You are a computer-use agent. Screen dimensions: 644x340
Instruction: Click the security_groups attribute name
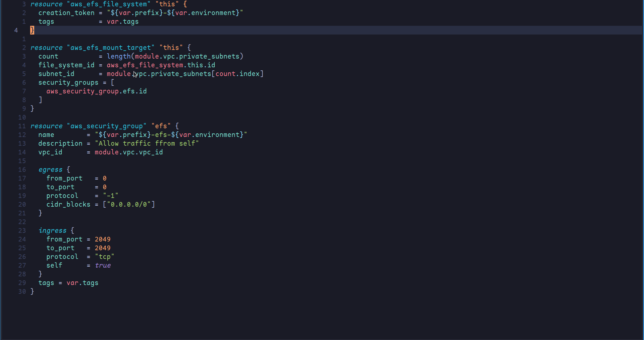[68, 82]
